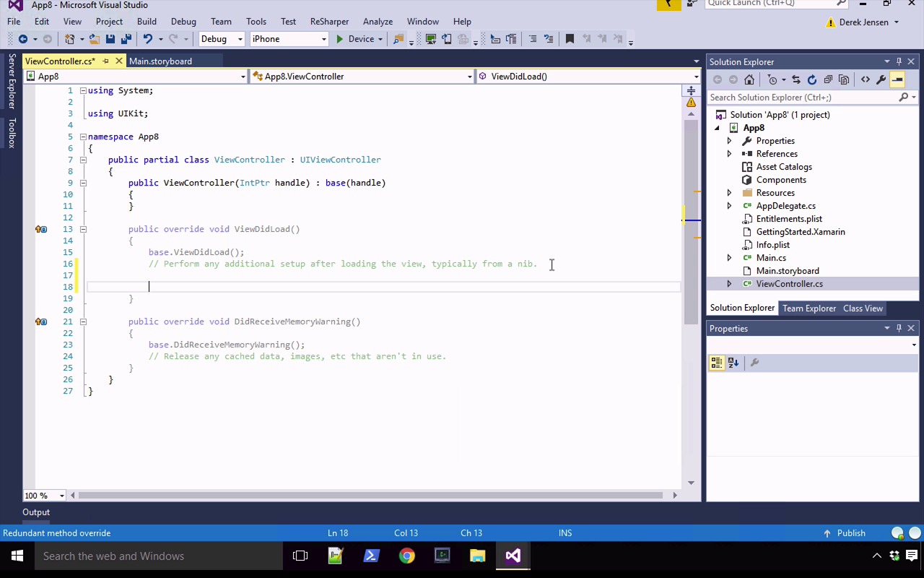This screenshot has height=578, width=924.
Task: Open the iPhone platform dropdown
Action: tap(289, 39)
